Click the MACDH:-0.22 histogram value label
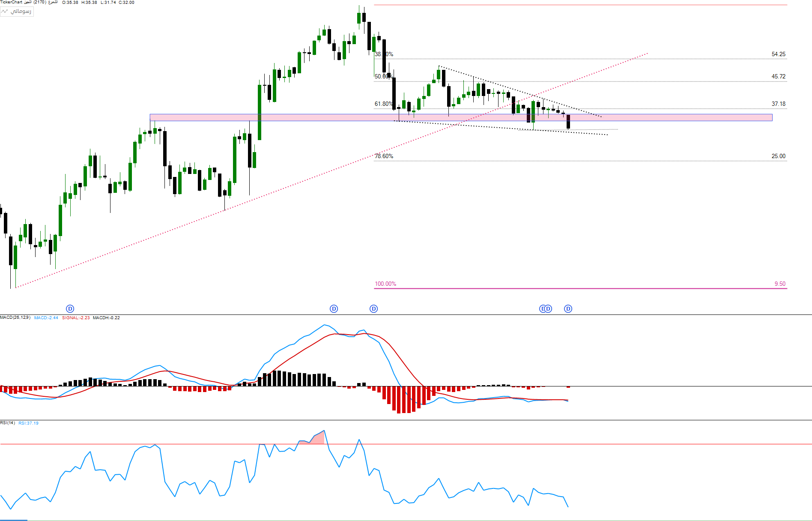This screenshot has height=521, width=812. 106,318
